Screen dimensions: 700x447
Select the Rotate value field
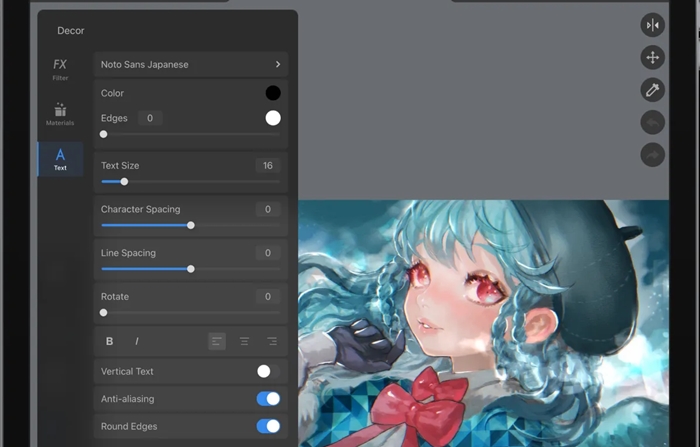tap(267, 297)
